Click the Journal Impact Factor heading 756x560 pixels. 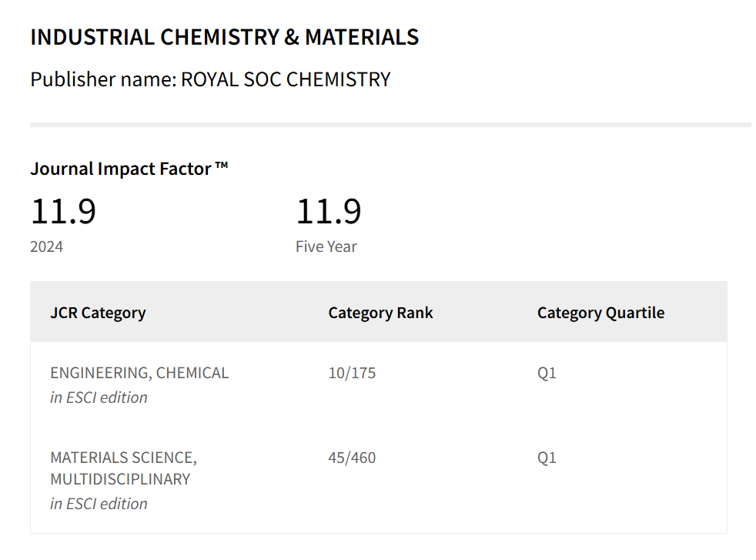(122, 169)
